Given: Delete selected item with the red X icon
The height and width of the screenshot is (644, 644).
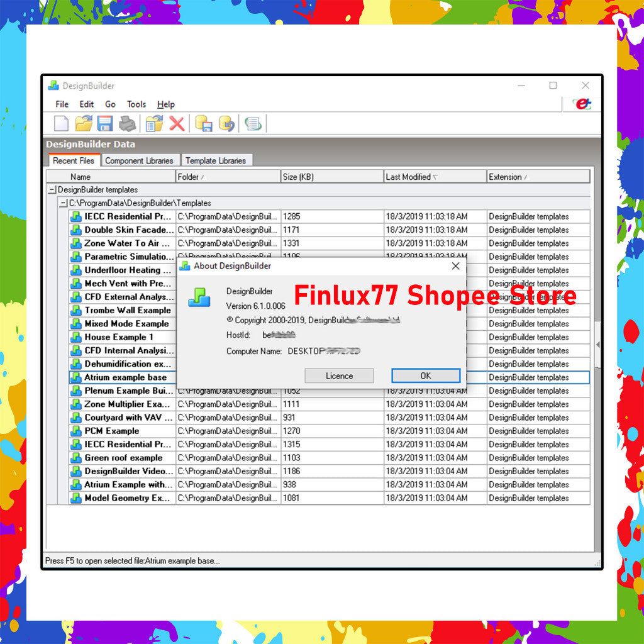Looking at the screenshot, I should point(177,123).
